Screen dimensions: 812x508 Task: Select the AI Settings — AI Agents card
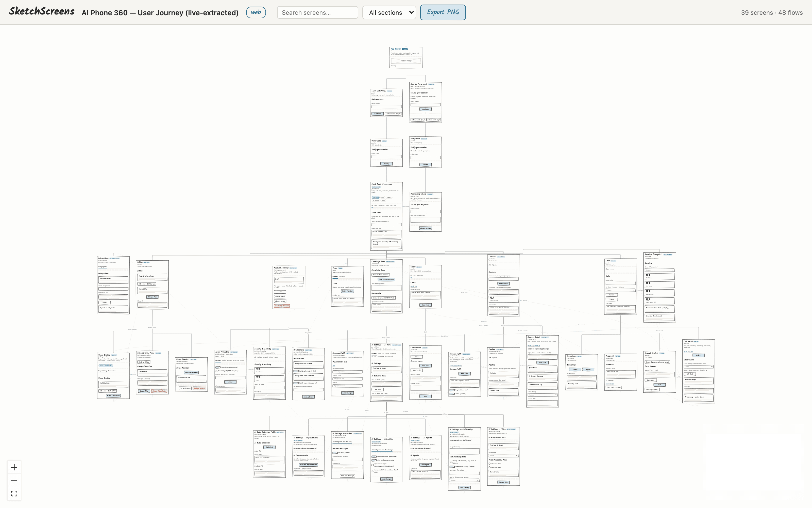click(x=426, y=458)
